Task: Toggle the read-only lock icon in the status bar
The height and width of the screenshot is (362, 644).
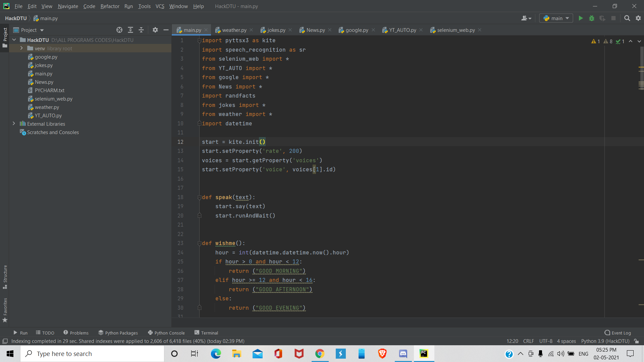Action: pyautogui.click(x=636, y=341)
